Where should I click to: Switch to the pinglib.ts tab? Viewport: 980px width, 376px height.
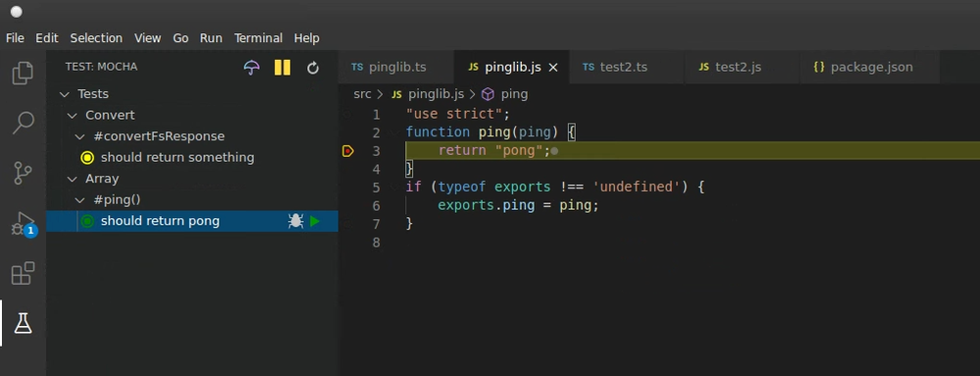coord(396,67)
